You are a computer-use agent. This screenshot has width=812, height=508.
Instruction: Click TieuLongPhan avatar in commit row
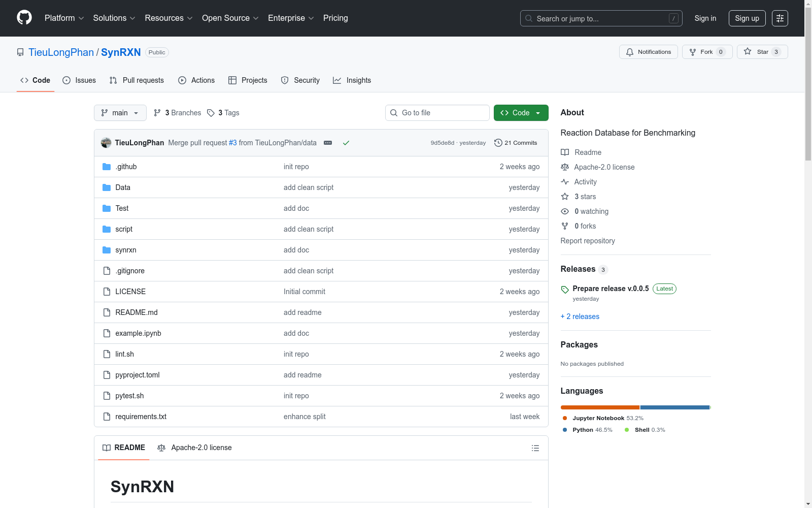106,143
